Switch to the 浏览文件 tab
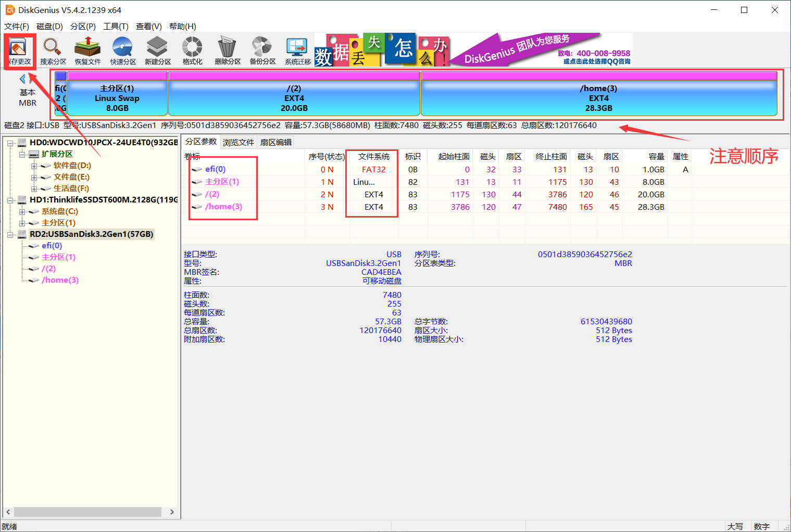This screenshot has height=532, width=791. pos(238,142)
